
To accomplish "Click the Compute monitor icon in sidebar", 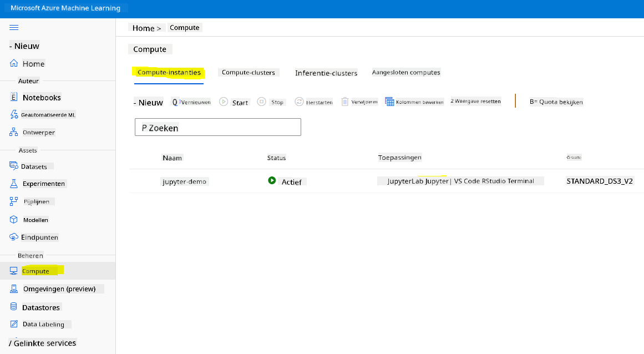I will pyautogui.click(x=13, y=271).
